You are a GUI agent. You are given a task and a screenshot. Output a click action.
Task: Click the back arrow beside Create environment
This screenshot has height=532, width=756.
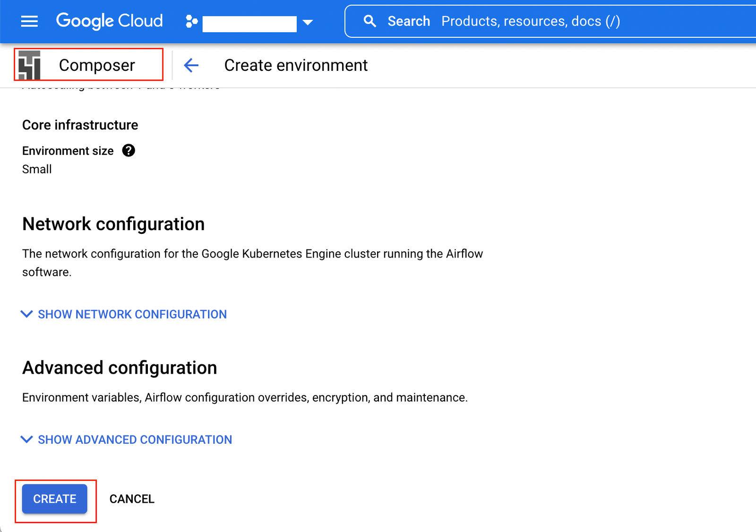pyautogui.click(x=191, y=66)
